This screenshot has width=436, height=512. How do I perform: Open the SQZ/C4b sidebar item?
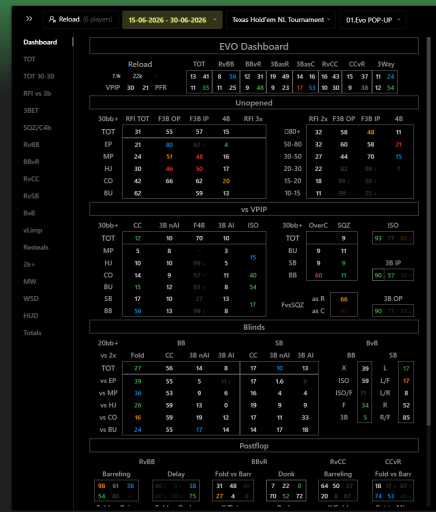coord(37,127)
